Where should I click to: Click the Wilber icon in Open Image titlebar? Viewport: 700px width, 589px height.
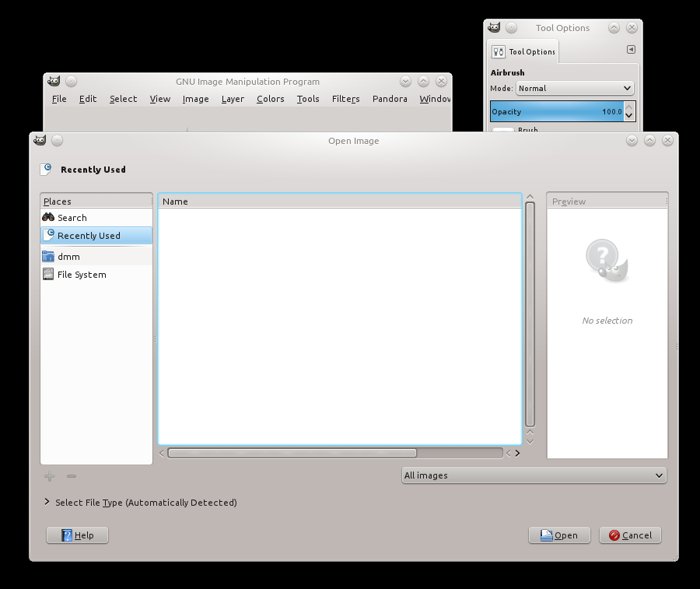coord(40,140)
